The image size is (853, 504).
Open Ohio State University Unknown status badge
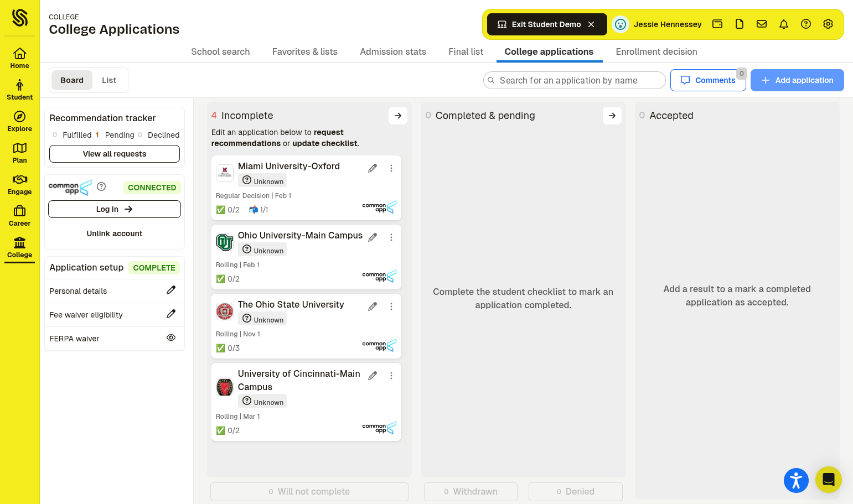pyautogui.click(x=262, y=319)
